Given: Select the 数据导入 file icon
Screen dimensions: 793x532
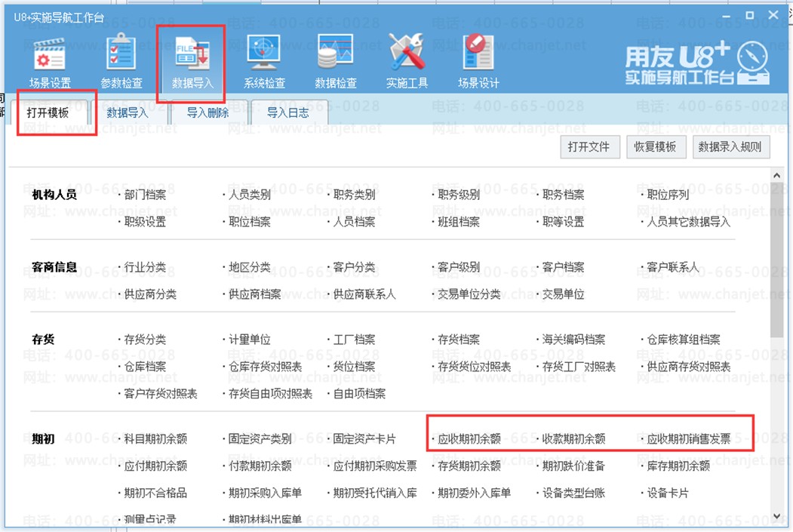Looking at the screenshot, I should click(x=192, y=53).
